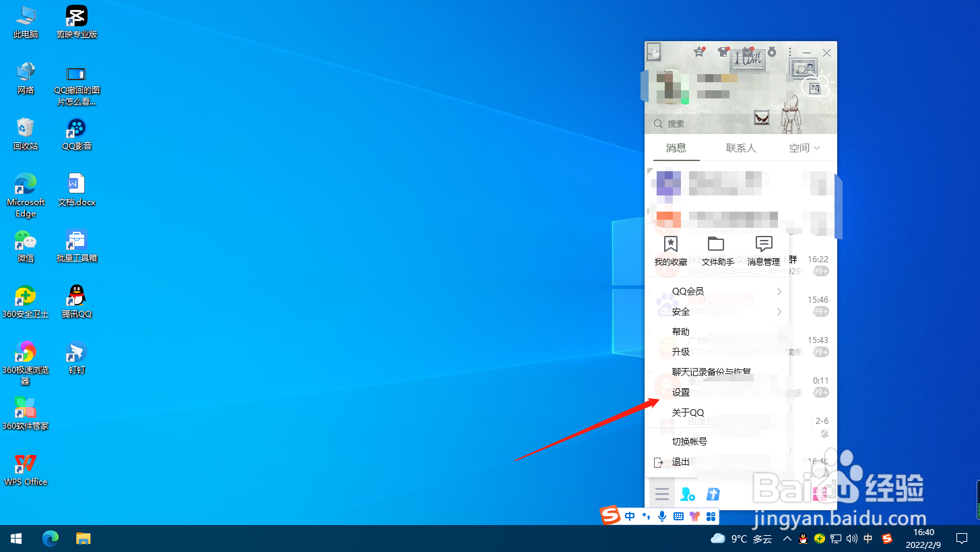Click the add friend icon at QQ bottom
Screen dimensions: 980x552
(x=687, y=495)
